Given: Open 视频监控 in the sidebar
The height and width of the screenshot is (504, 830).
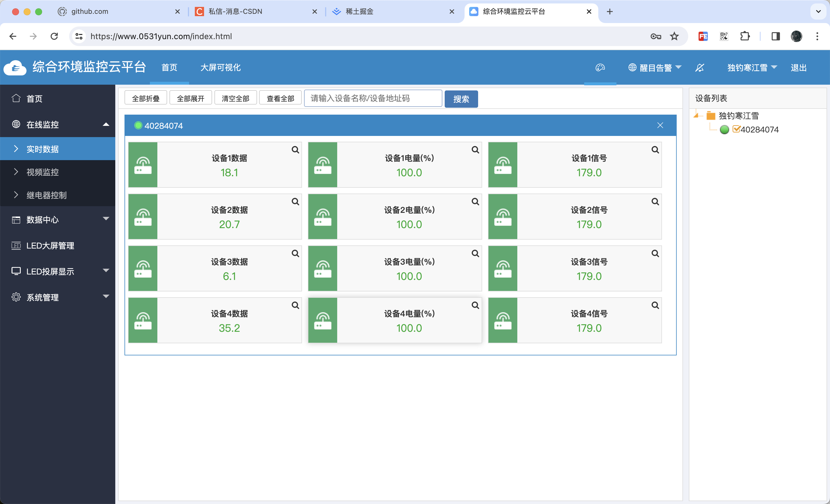Looking at the screenshot, I should 42,172.
